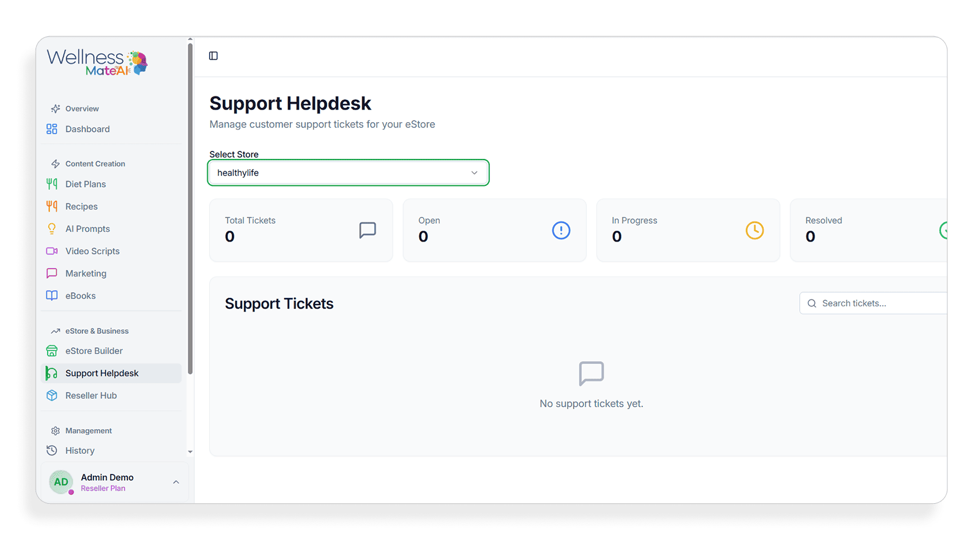Click the Admin Demo AD avatar
This screenshot has width=972, height=560.
[61, 483]
